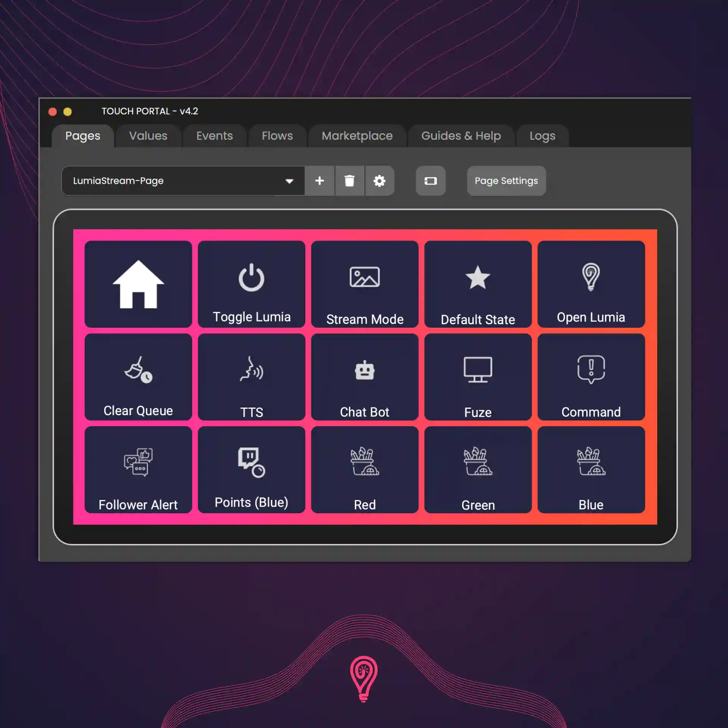Viewport: 728px width, 728px height.
Task: Open page options via gear icon
Action: pyautogui.click(x=380, y=181)
